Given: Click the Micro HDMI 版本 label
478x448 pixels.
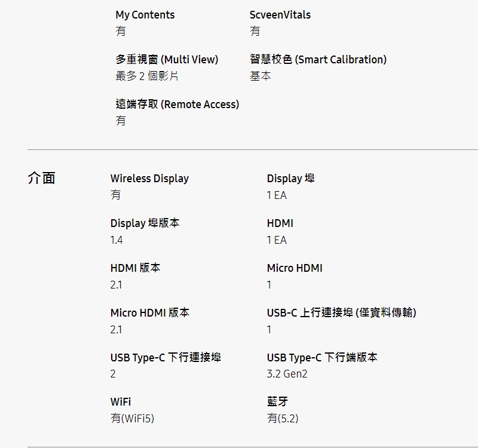Looking at the screenshot, I should pyautogui.click(x=149, y=313).
